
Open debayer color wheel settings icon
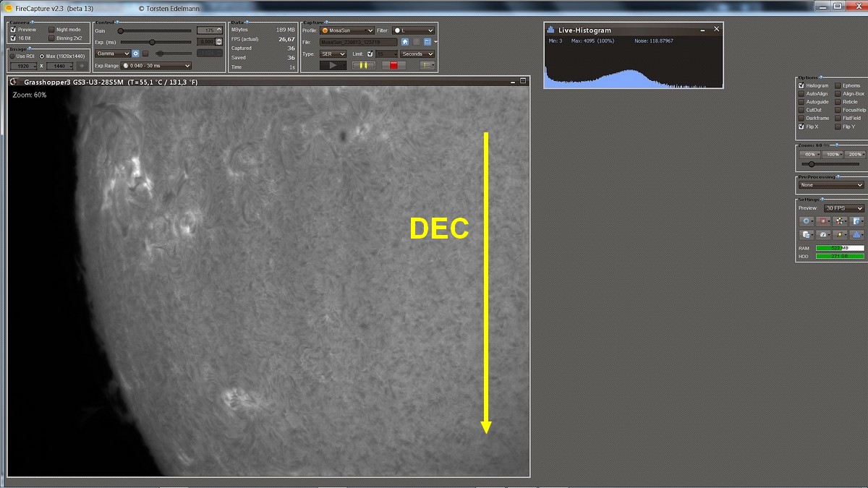[840, 221]
